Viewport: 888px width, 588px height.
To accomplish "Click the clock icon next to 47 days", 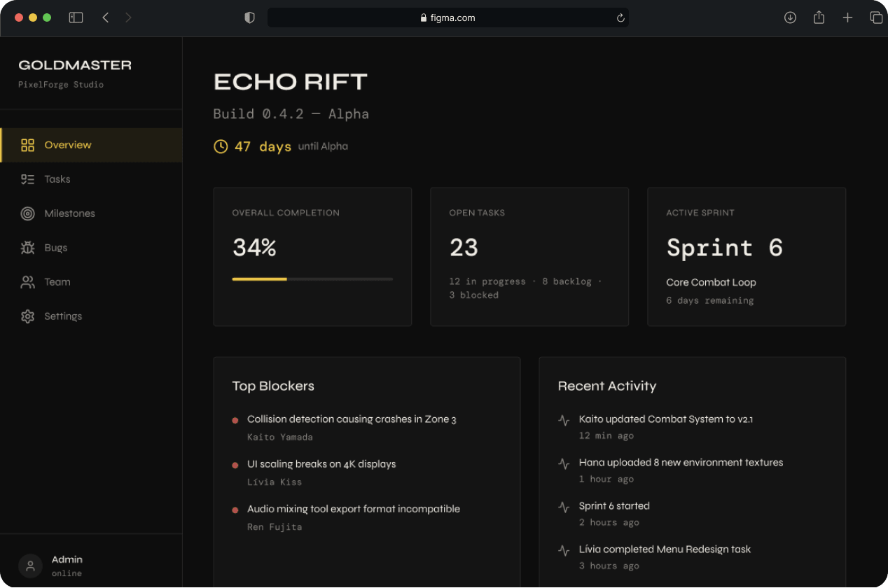I will (x=220, y=146).
